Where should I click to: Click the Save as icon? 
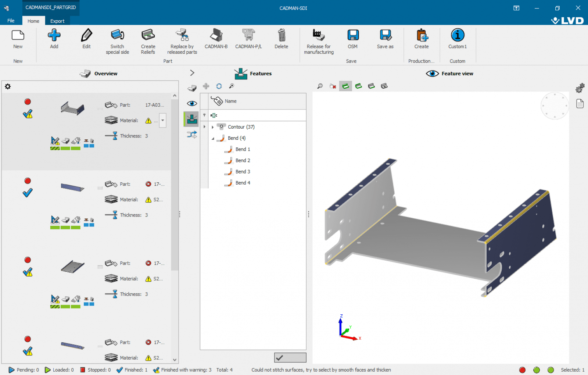tap(385, 35)
